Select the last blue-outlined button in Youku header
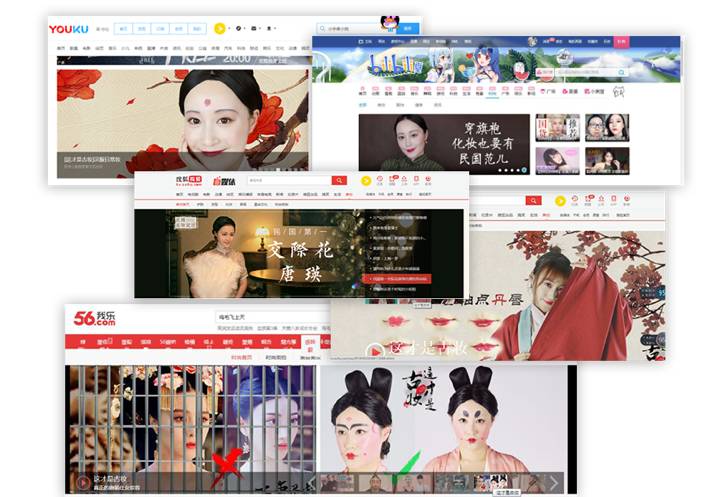703x497 pixels. tap(197, 29)
